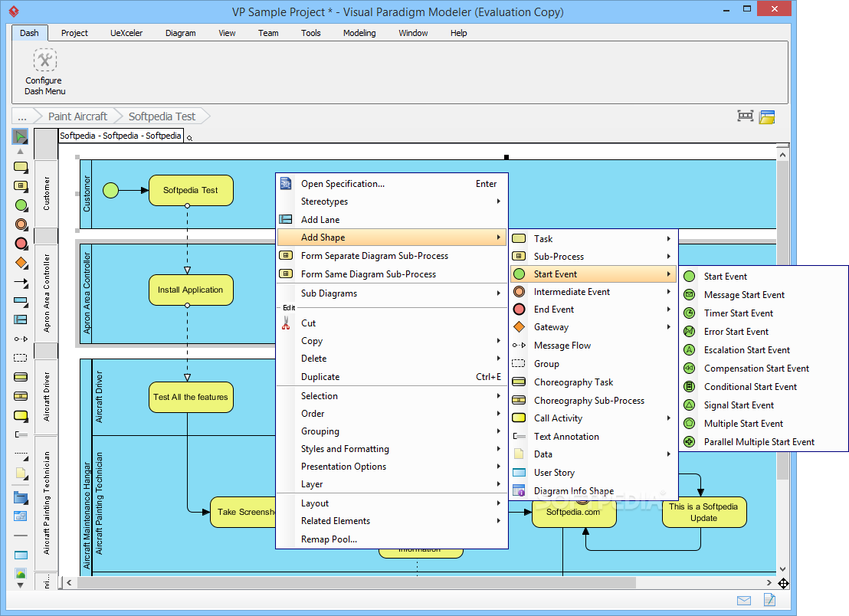The width and height of the screenshot is (849, 616).
Task: Pick the Sequence Flow arrow palette tool
Action: pos(21,282)
